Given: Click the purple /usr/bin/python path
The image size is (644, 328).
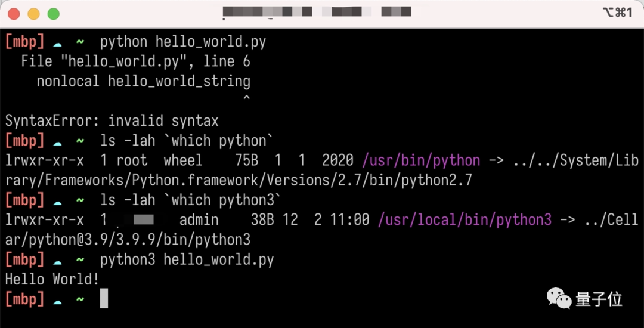Looking at the screenshot, I should tap(421, 160).
